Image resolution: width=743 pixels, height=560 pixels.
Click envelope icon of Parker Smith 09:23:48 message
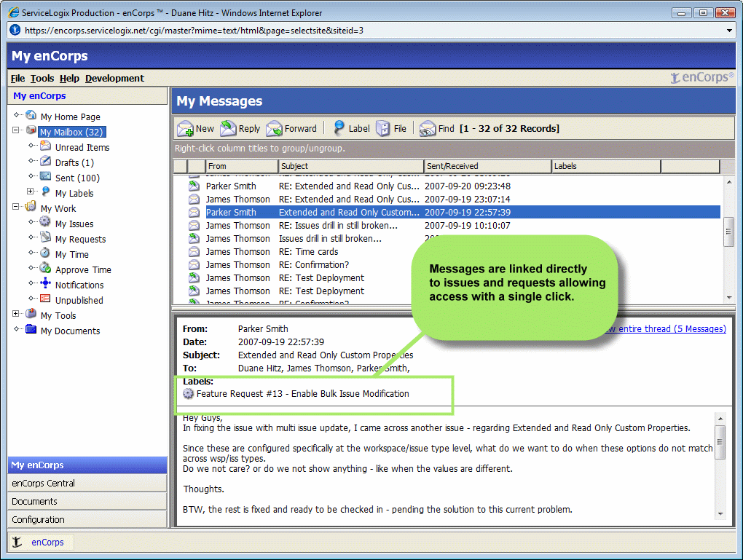pos(194,186)
